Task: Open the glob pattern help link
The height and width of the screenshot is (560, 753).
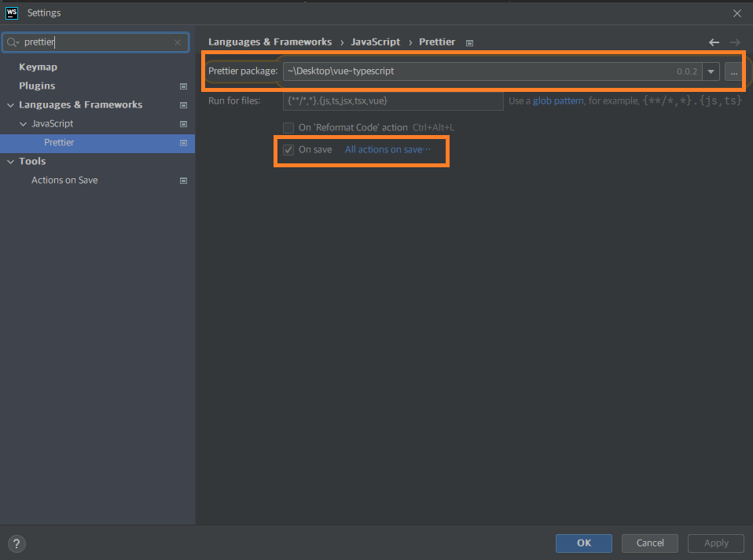Action: point(558,101)
